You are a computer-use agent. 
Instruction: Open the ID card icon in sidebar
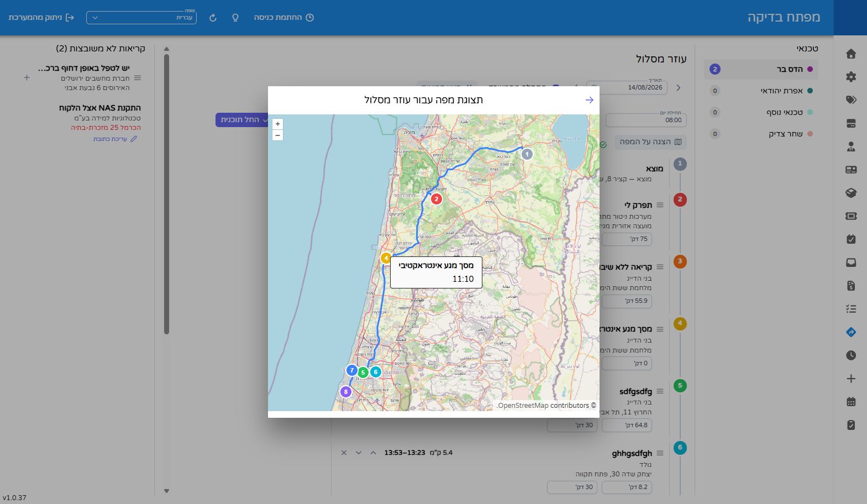pos(851,170)
